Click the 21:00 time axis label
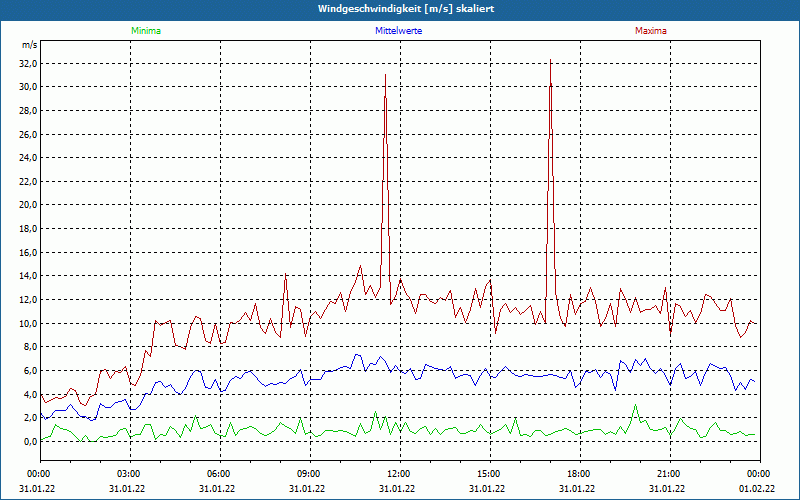This screenshot has height=500, width=800. (x=670, y=474)
